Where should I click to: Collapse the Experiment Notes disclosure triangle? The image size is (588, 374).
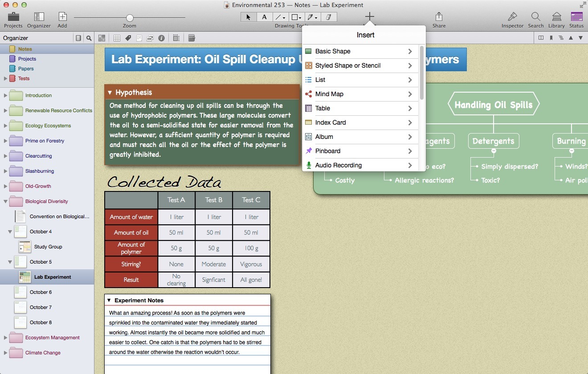(x=109, y=301)
